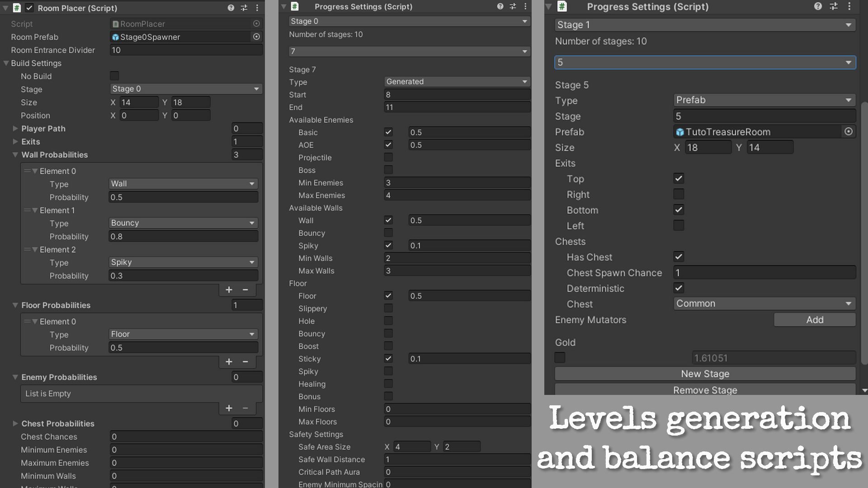Image resolution: width=868 pixels, height=488 pixels.
Task: Open the Generated type dropdown
Action: click(457, 81)
